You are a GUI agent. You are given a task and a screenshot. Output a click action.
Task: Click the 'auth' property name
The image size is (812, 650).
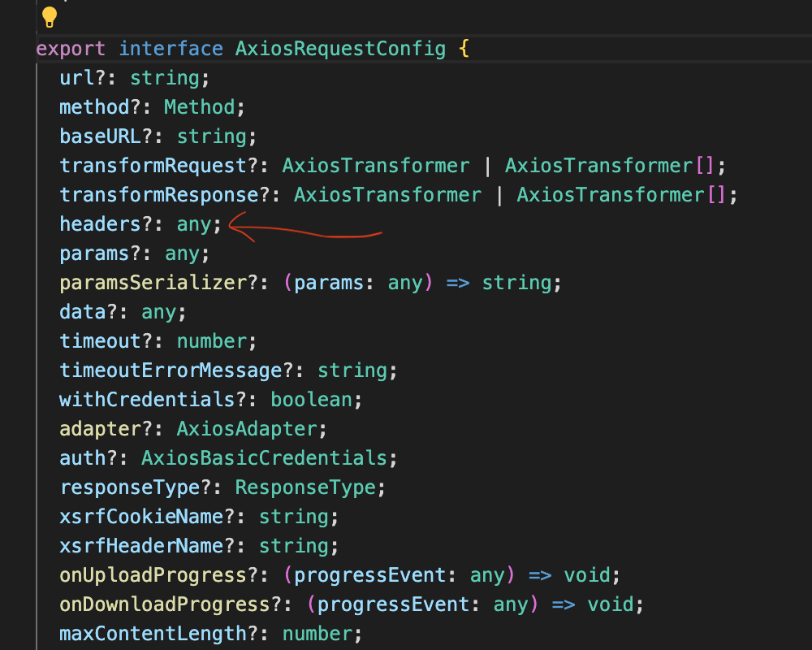tap(83, 458)
